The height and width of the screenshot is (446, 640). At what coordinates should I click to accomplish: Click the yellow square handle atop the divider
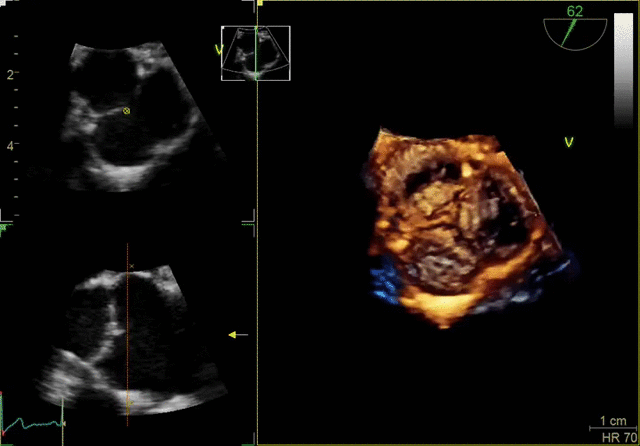coord(258,3)
